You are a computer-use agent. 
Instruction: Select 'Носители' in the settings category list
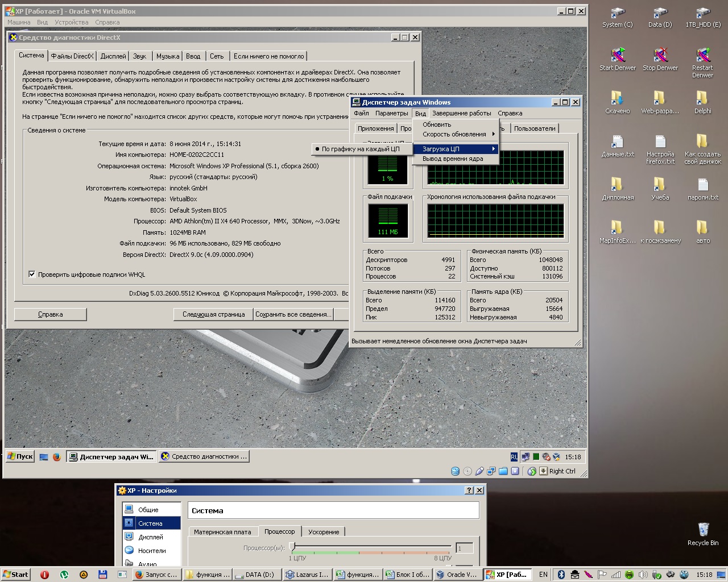[x=152, y=551]
